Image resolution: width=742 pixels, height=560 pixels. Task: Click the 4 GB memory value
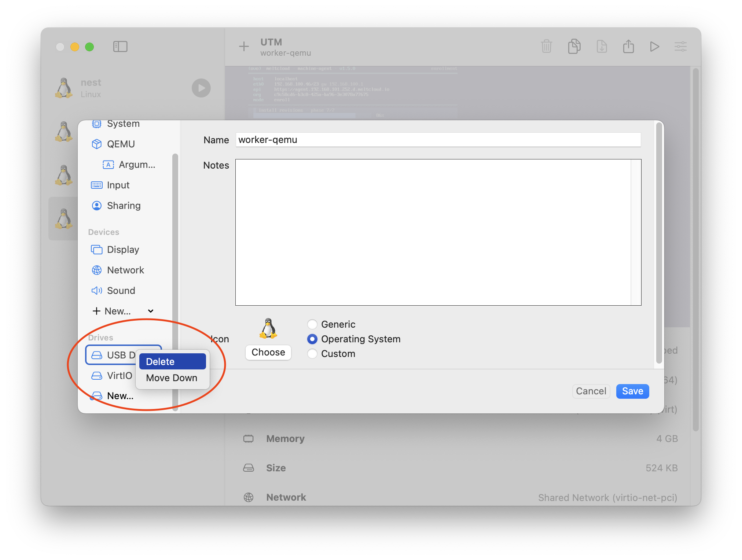pos(667,439)
